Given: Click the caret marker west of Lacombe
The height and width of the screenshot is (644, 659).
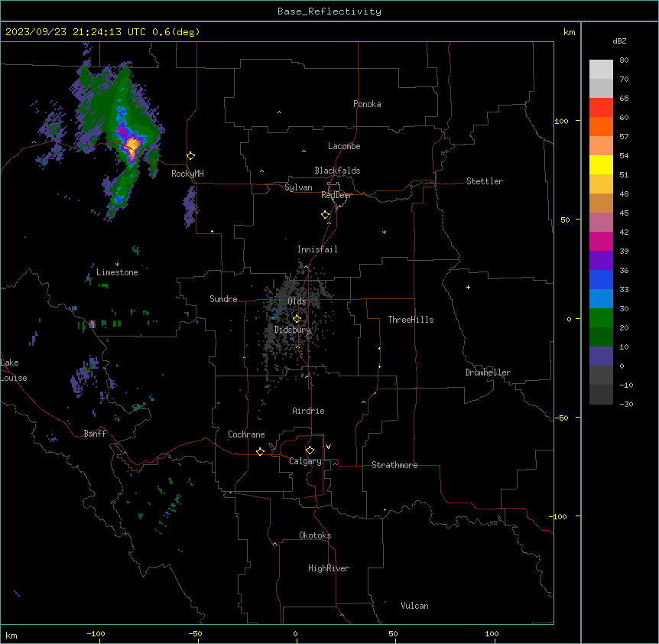Looking at the screenshot, I should 304,151.
